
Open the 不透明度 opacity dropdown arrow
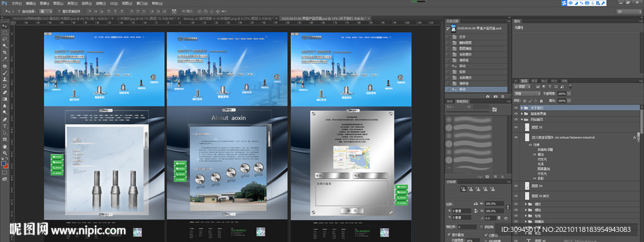(569, 94)
